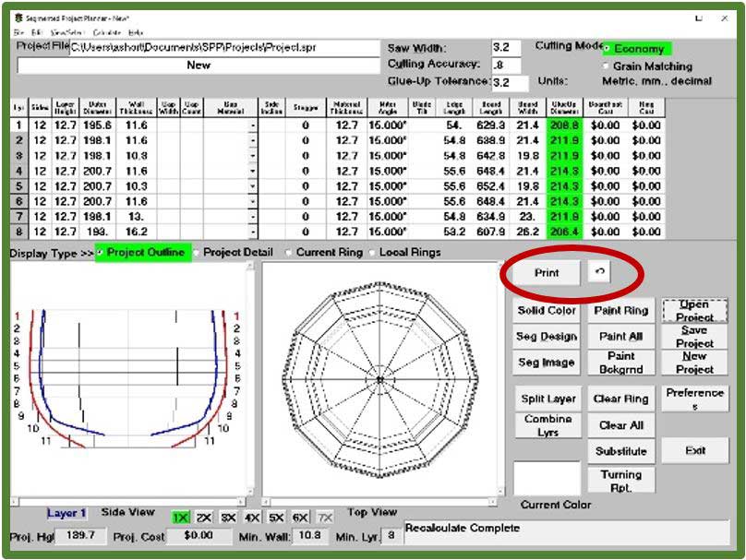Viewport: 746px width, 560px height.
Task: Open Gap Material dropdown for layer 6
Action: [x=254, y=202]
